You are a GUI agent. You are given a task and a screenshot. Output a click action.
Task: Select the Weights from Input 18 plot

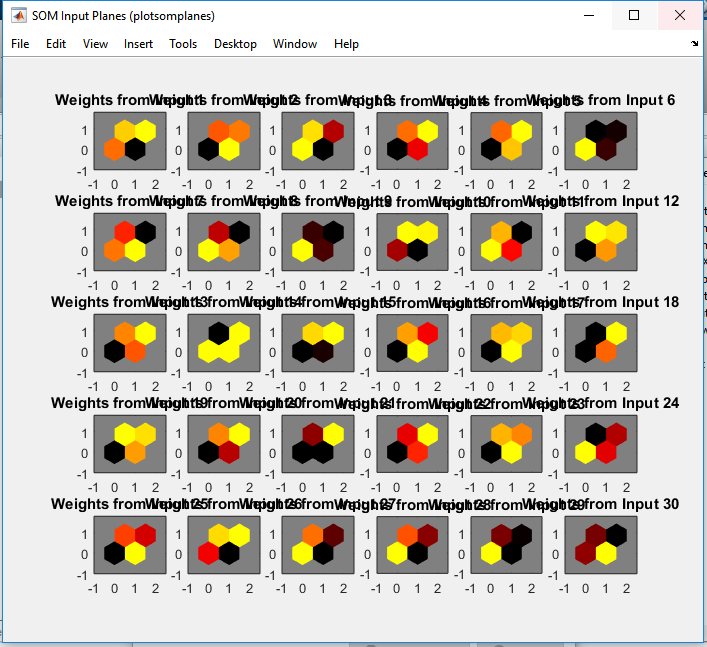(x=601, y=343)
